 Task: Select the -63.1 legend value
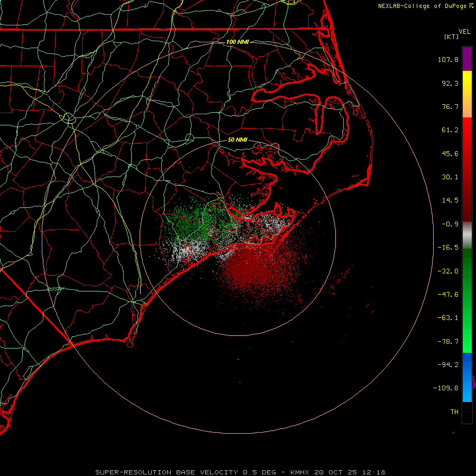tap(448, 318)
